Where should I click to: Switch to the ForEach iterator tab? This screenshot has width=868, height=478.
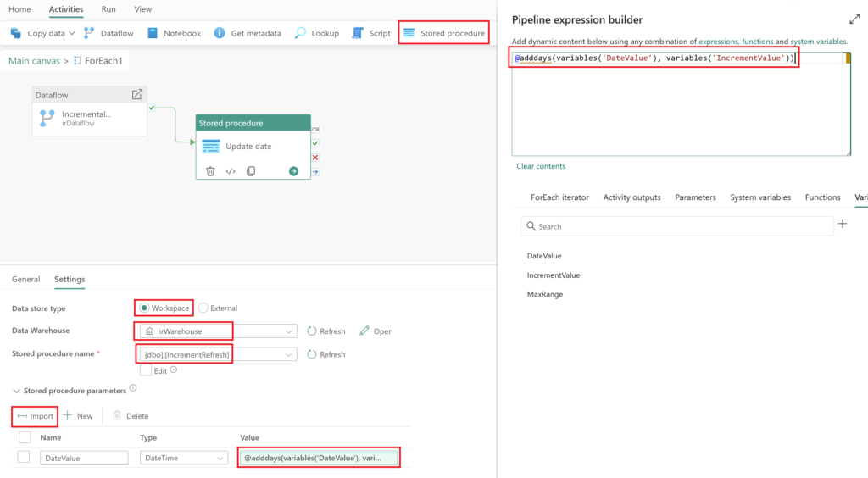click(x=559, y=197)
